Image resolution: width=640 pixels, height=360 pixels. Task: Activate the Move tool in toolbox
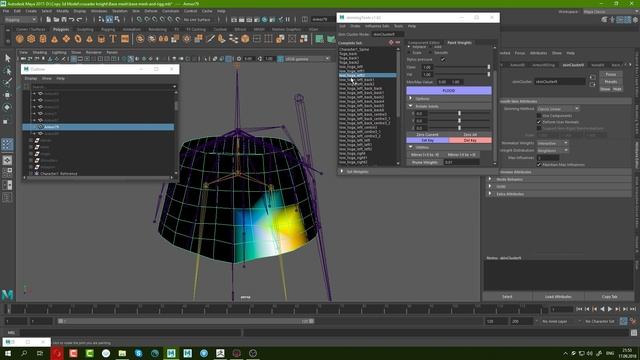pos(7,95)
